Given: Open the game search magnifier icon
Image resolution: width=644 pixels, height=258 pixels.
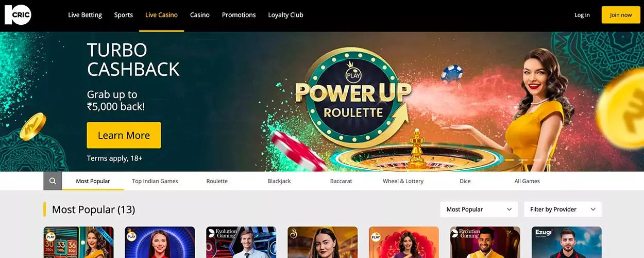Looking at the screenshot, I should pos(53,181).
